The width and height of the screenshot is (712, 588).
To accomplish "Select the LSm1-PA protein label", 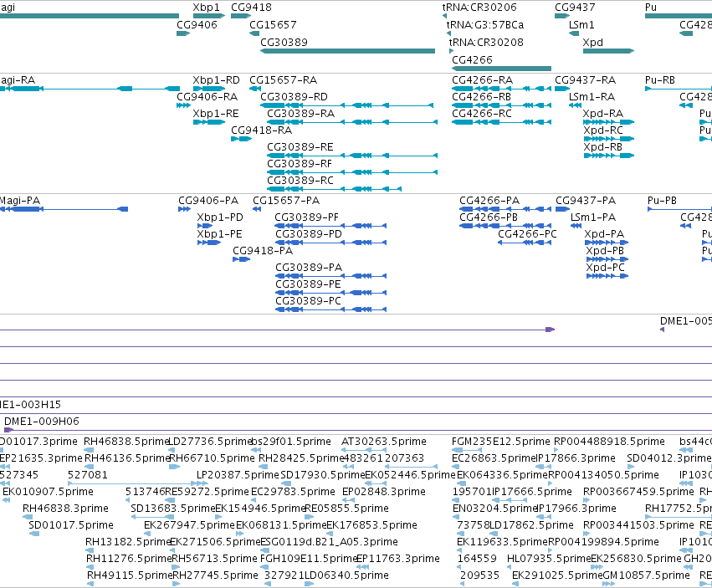I will point(593,217).
